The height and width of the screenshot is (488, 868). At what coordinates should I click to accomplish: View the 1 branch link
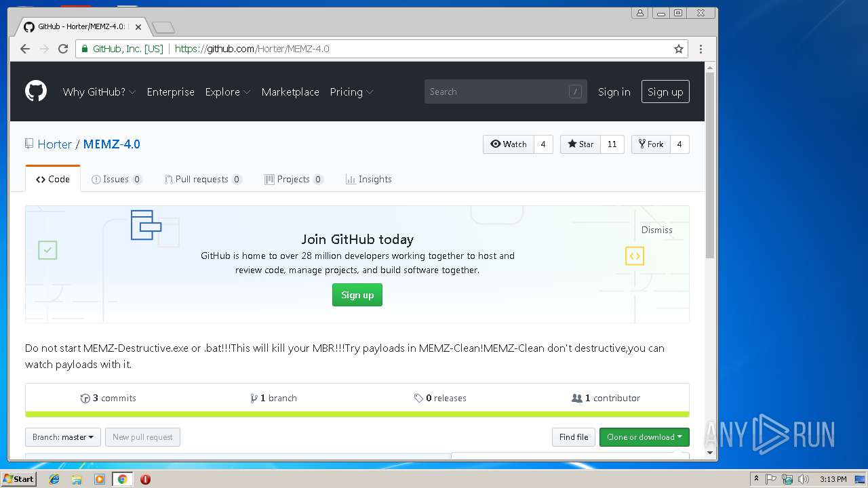pos(273,398)
